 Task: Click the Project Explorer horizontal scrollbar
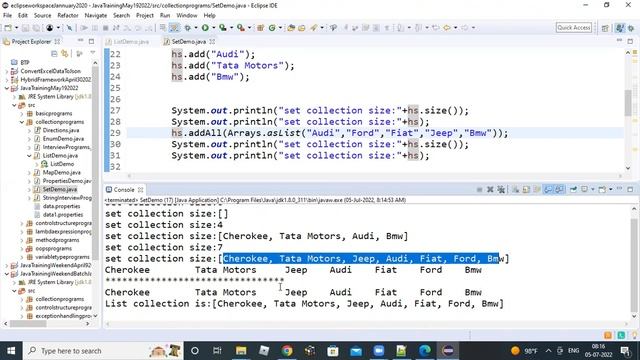point(28,324)
